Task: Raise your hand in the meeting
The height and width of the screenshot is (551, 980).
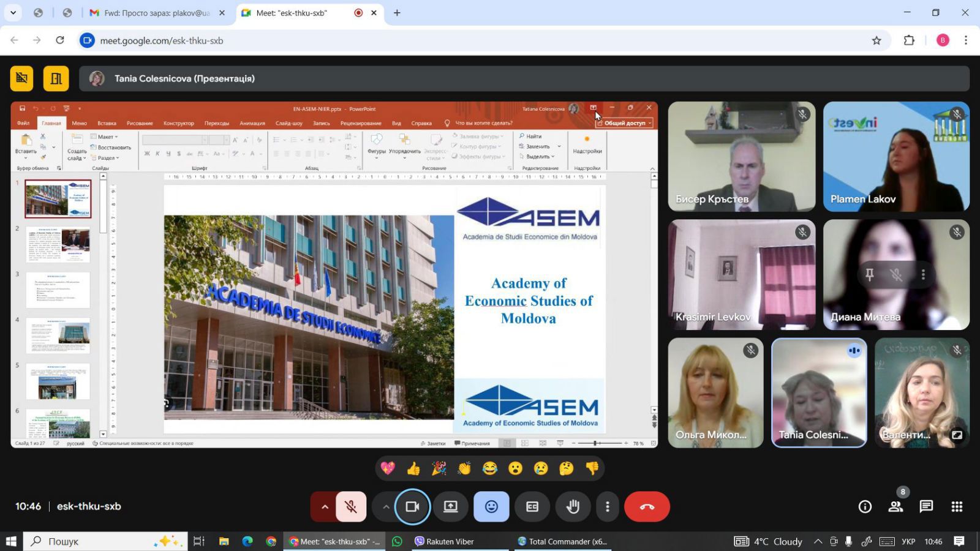Action: 573,506
